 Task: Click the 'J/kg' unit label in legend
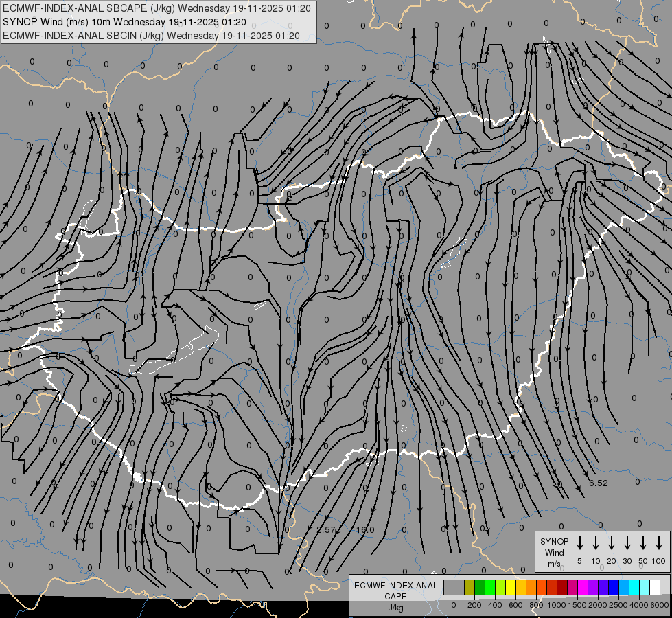pos(395,608)
